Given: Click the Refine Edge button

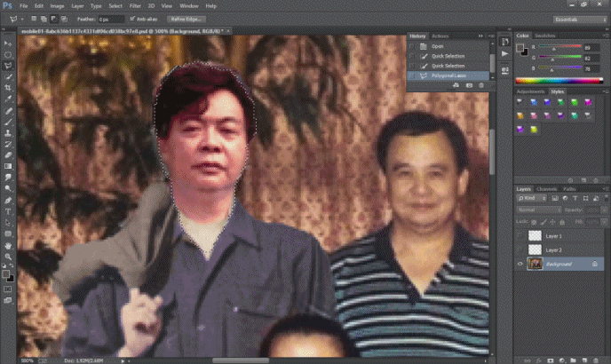Looking at the screenshot, I should point(186,19).
